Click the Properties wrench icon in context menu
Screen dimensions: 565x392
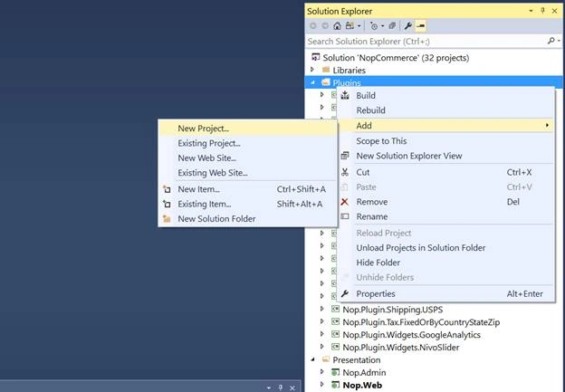point(345,293)
